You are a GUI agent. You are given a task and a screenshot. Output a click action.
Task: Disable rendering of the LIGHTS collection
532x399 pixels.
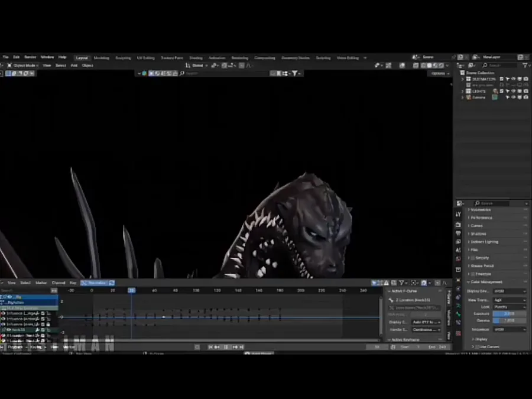(x=526, y=91)
